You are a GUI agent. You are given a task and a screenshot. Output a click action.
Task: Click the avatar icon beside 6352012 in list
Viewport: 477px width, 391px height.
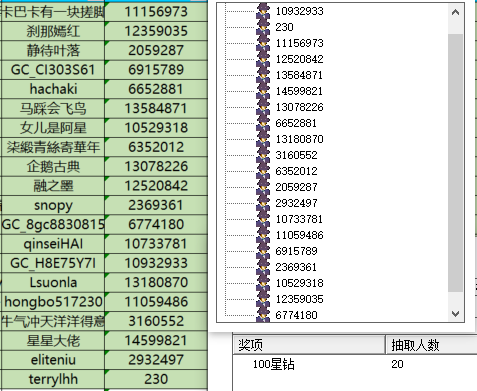pyautogui.click(x=263, y=171)
